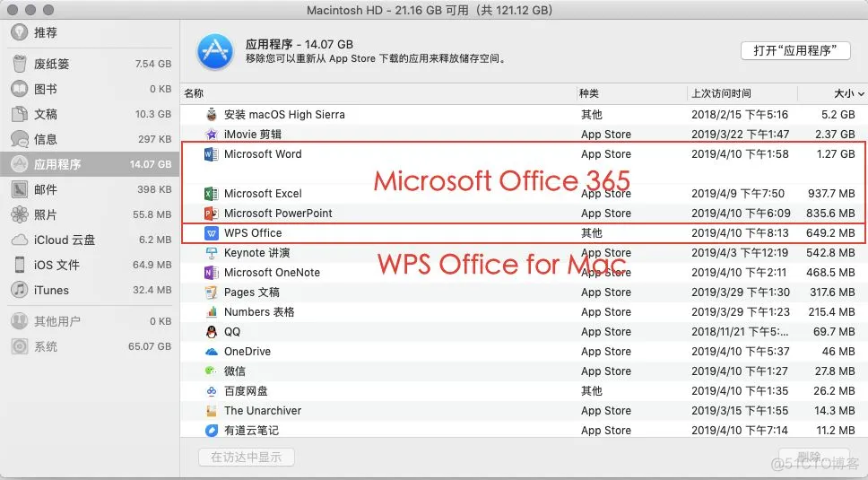Click the 文稿 documents icon in sidebar
Image resolution: width=868 pixels, height=480 pixels.
pos(20,114)
